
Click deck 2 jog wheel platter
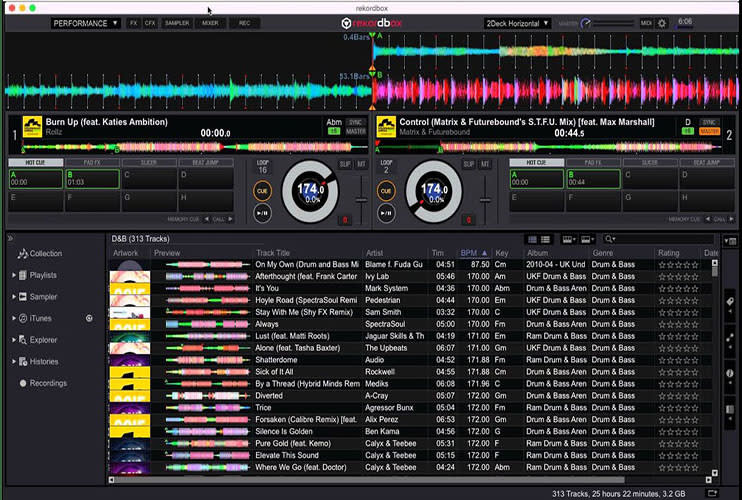pos(433,192)
